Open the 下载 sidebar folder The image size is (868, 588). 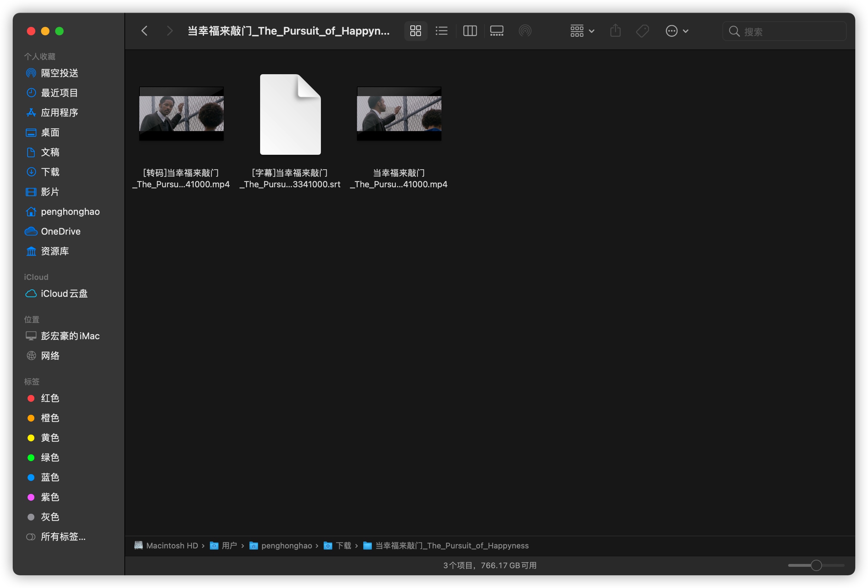point(50,172)
